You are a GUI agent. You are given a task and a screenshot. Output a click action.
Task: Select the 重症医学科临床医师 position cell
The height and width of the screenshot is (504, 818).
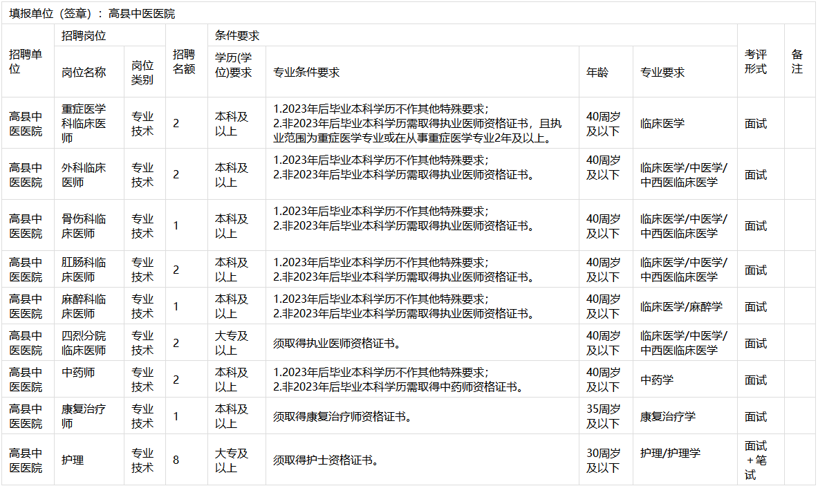(84, 123)
